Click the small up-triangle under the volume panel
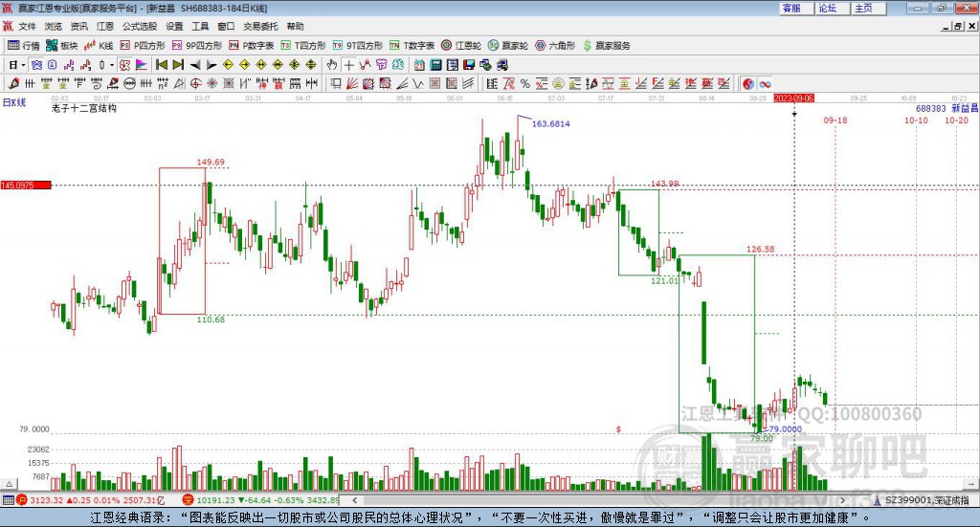980x527 pixels. (x=9, y=484)
